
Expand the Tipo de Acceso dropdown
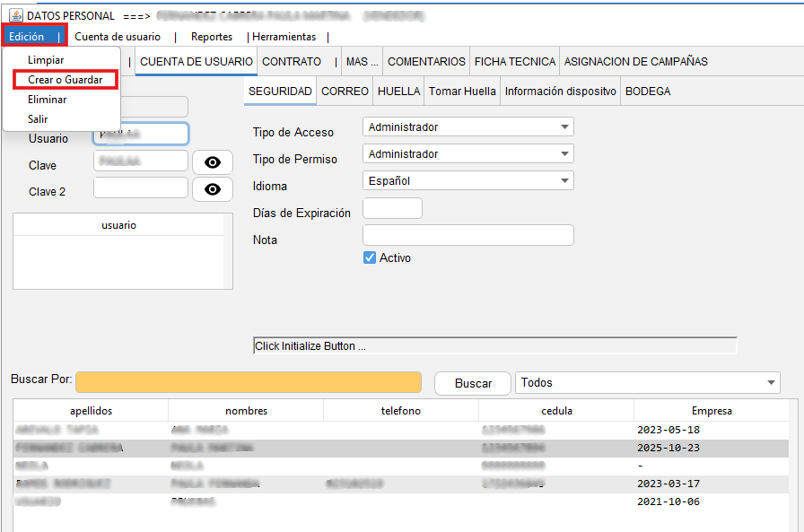(x=468, y=126)
